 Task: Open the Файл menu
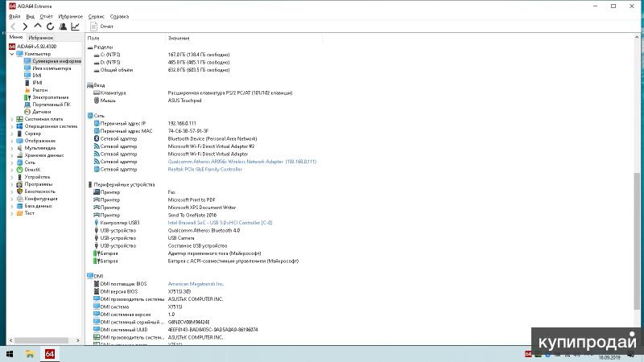14,16
